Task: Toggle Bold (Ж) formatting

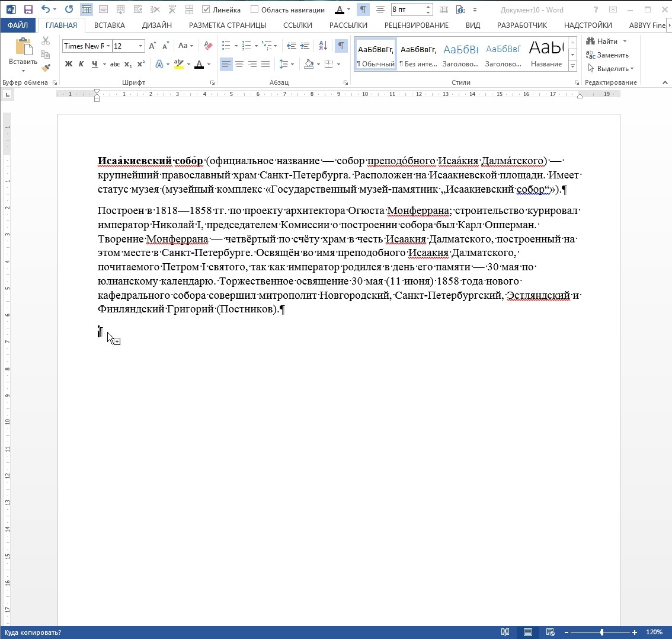Action: 69,64
